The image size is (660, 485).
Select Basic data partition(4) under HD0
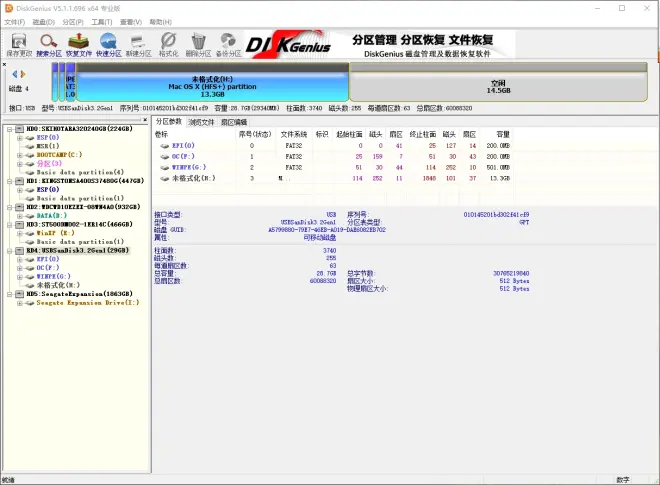click(x=80, y=172)
